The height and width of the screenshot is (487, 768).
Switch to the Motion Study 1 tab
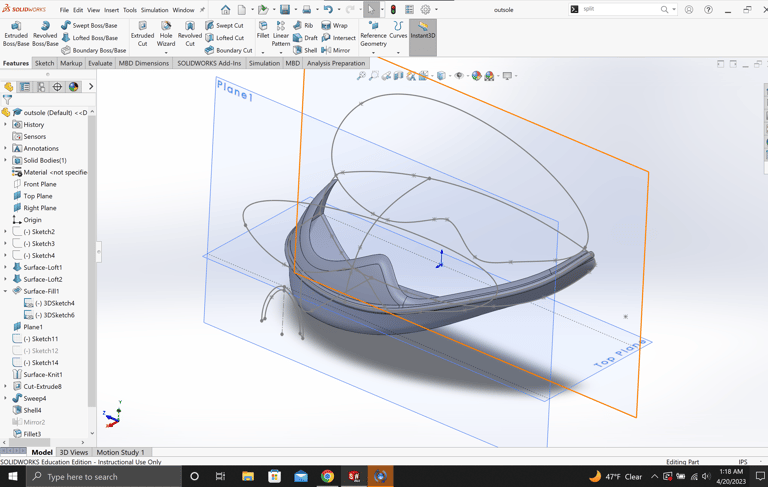(x=120, y=452)
